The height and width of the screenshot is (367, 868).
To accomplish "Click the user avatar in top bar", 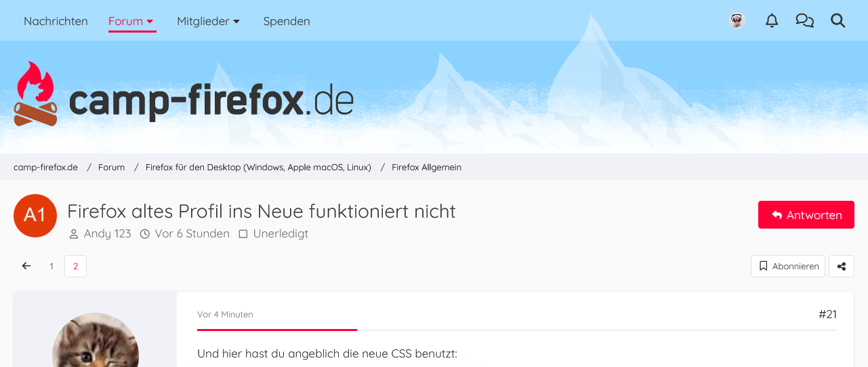I will click(737, 21).
